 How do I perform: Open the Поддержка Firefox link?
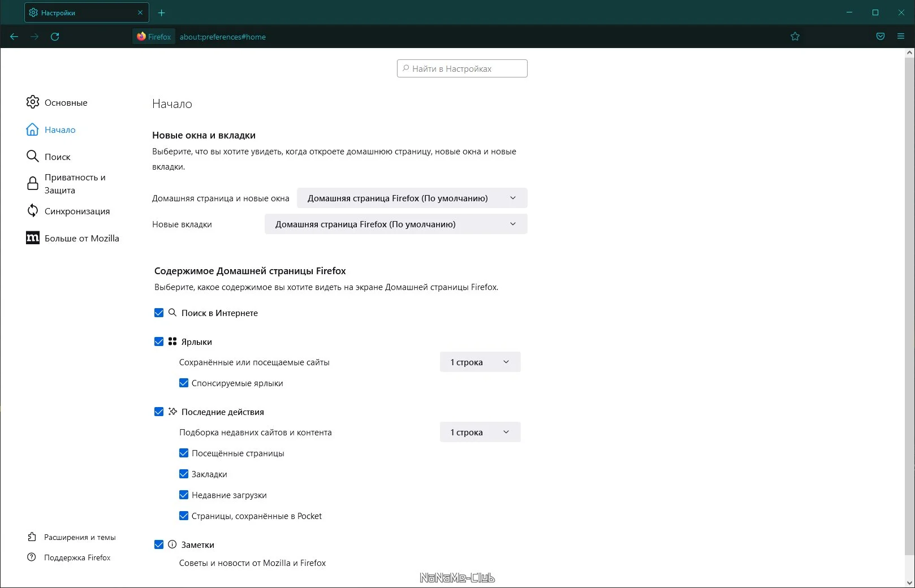pos(77,557)
